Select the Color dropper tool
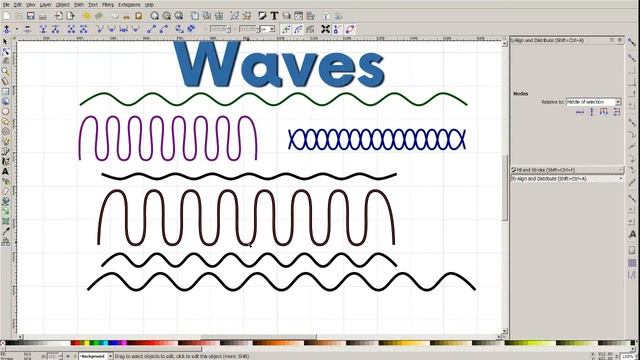The width and height of the screenshot is (640, 360). [x=5, y=231]
